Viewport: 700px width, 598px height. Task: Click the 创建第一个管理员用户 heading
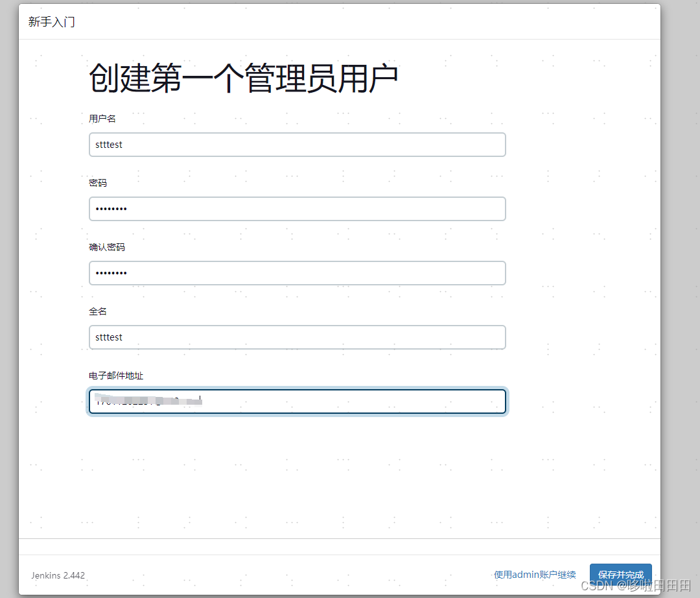click(x=243, y=79)
